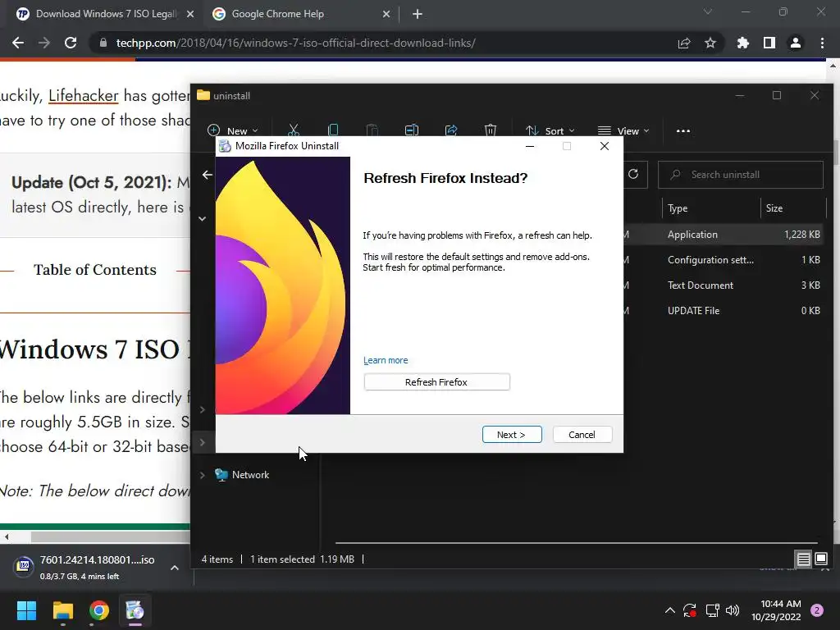Click Chrome forward button
The image size is (840, 630).
pyautogui.click(x=44, y=43)
